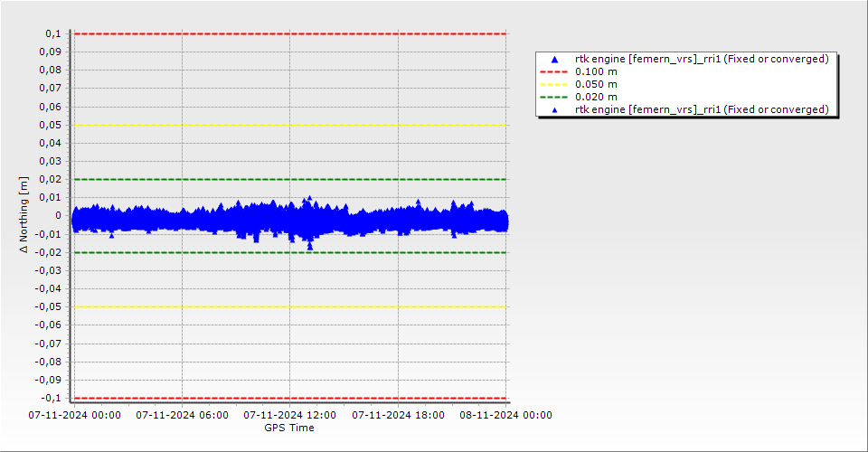868x452 pixels.
Task: Click the '07-11-2024 12:00' time axis label
Action: (x=290, y=416)
